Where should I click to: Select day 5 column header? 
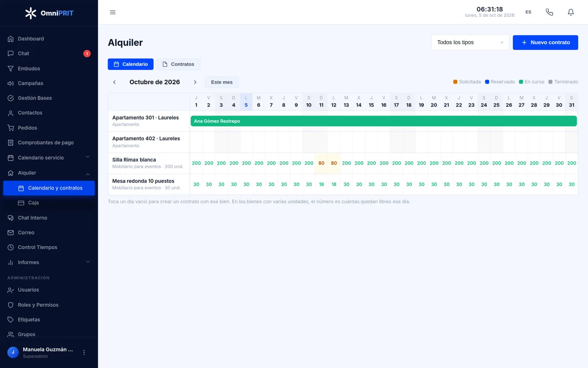(x=246, y=102)
